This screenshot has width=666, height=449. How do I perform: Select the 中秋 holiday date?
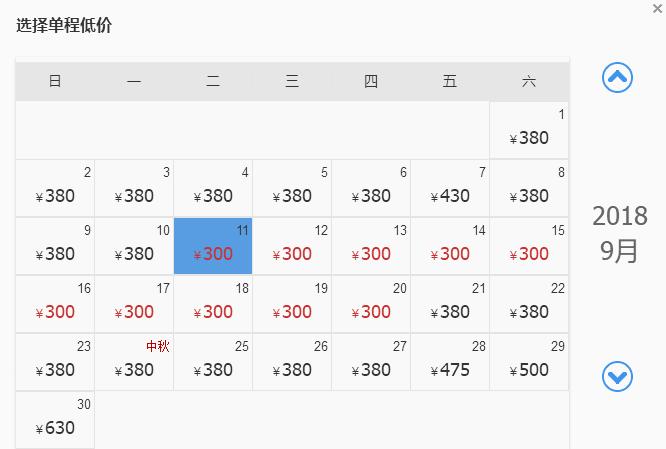click(x=134, y=362)
